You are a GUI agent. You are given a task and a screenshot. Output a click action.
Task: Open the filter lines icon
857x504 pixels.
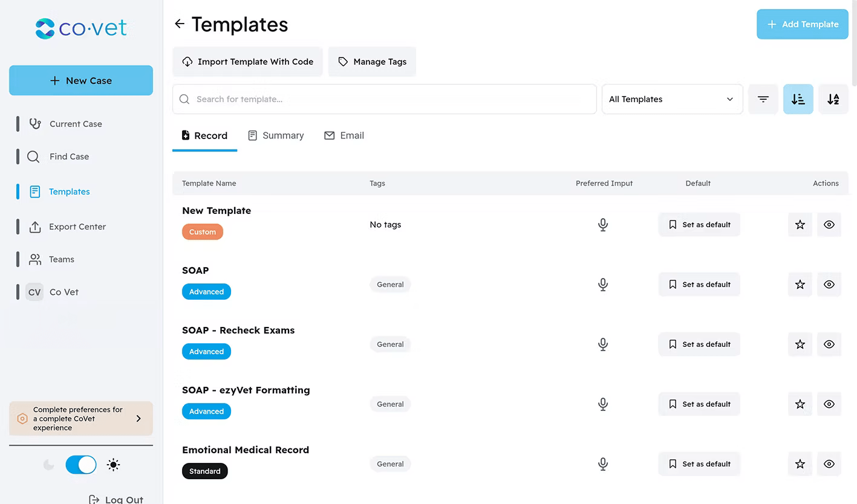tap(763, 99)
